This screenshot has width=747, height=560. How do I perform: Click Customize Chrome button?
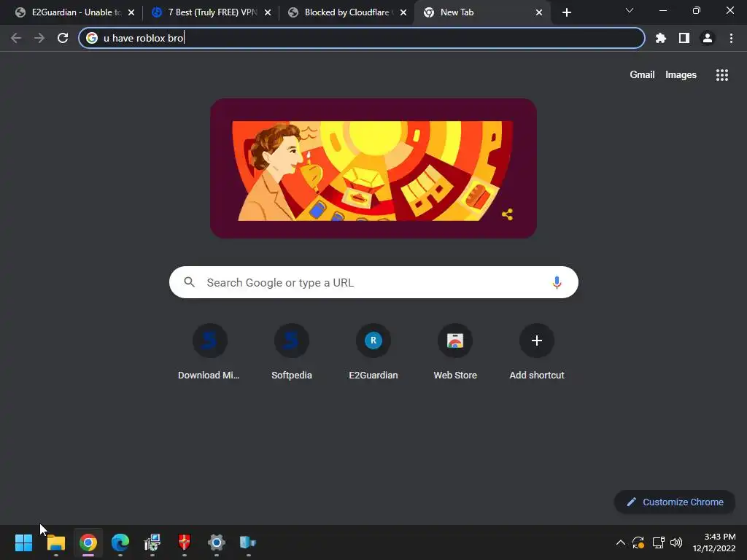(675, 502)
